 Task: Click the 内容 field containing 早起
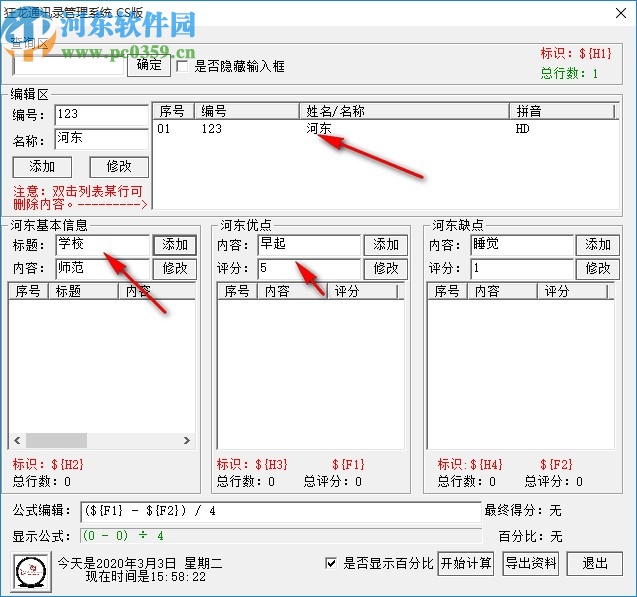pos(309,245)
